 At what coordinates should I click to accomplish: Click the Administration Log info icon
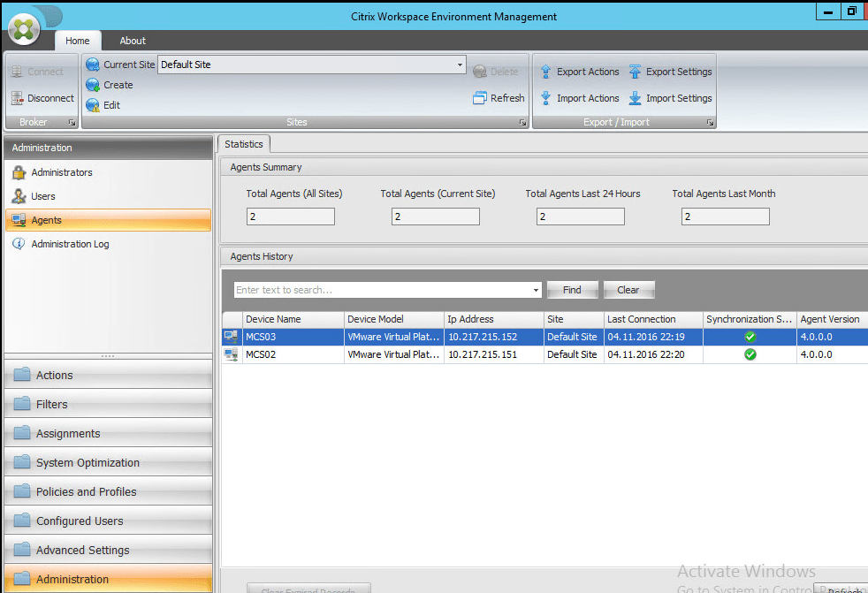pyautogui.click(x=19, y=244)
